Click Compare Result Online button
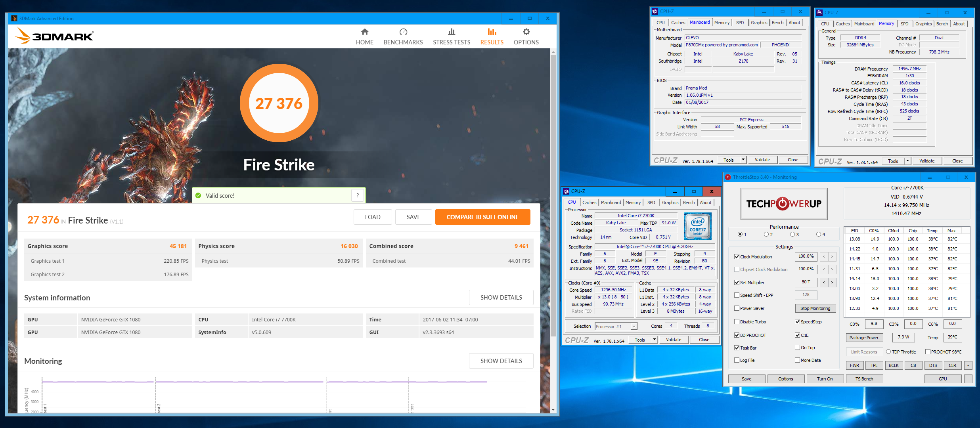 coord(482,217)
